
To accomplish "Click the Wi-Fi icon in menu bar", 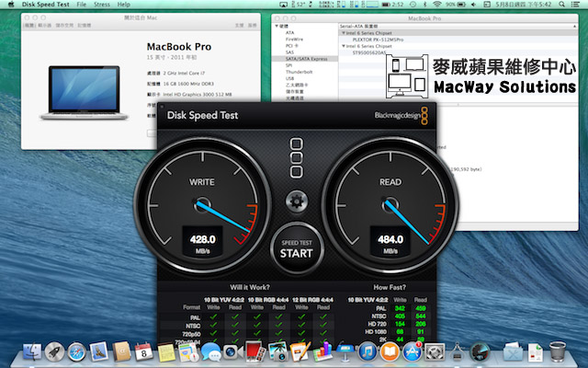I will pos(436,5).
